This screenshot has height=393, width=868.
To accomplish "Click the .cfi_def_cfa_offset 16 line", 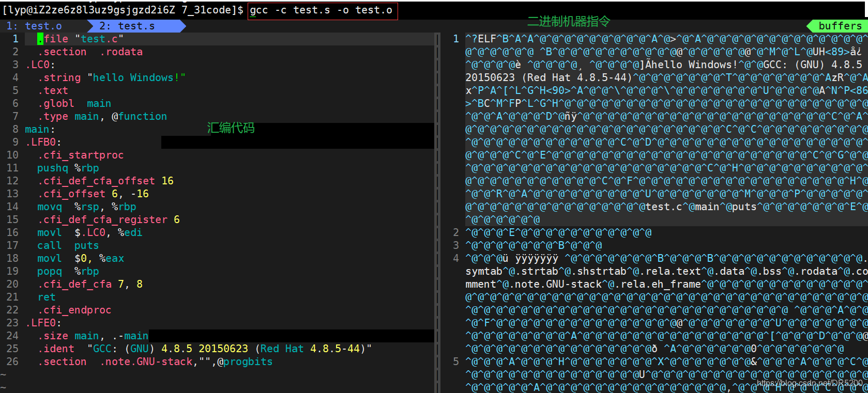I will pyautogui.click(x=105, y=181).
